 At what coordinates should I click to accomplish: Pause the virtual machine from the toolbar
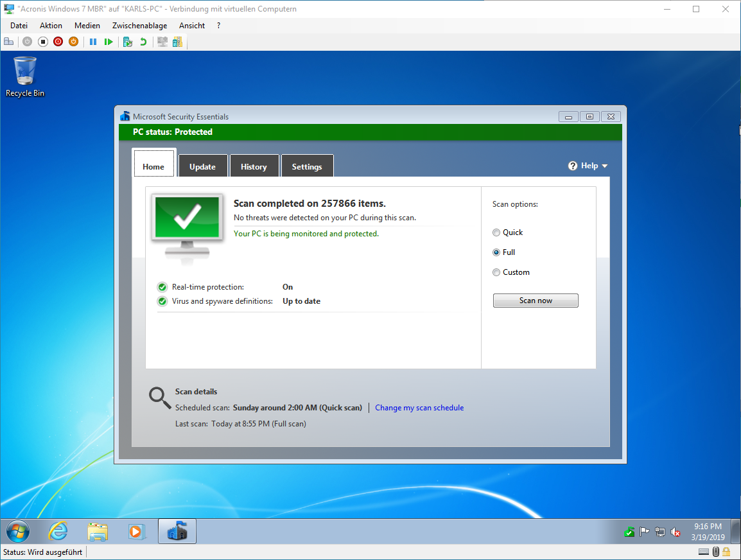click(x=93, y=42)
